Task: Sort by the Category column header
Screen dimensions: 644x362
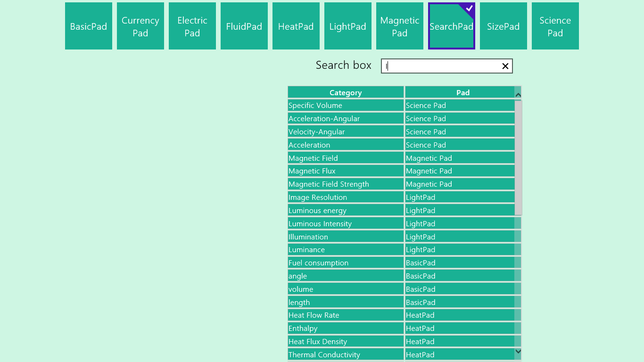Action: [346, 92]
